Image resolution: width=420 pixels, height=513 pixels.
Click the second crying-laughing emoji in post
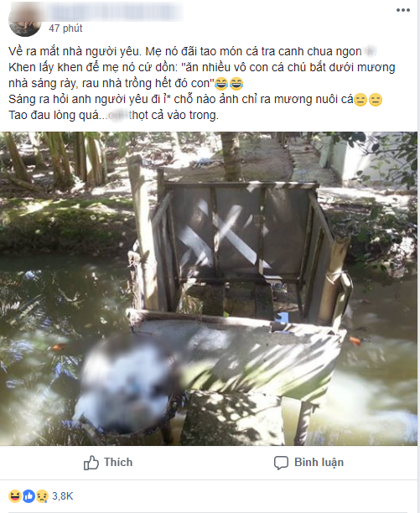coord(236,84)
